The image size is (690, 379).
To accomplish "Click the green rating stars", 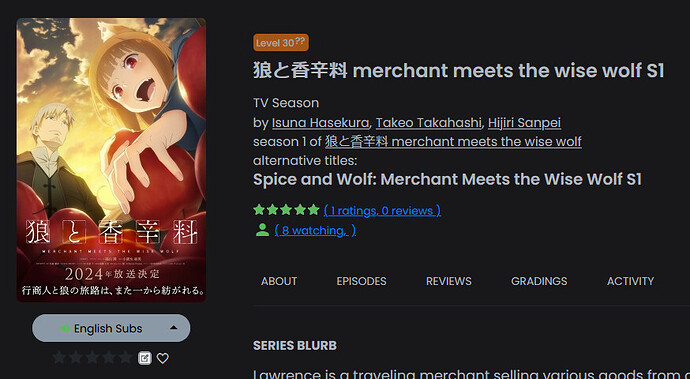I will tap(286, 210).
